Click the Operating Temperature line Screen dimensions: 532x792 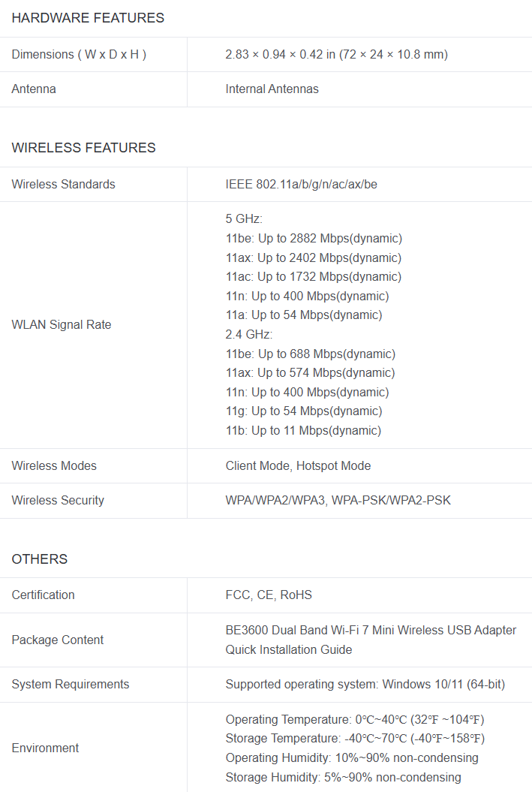coord(355,719)
